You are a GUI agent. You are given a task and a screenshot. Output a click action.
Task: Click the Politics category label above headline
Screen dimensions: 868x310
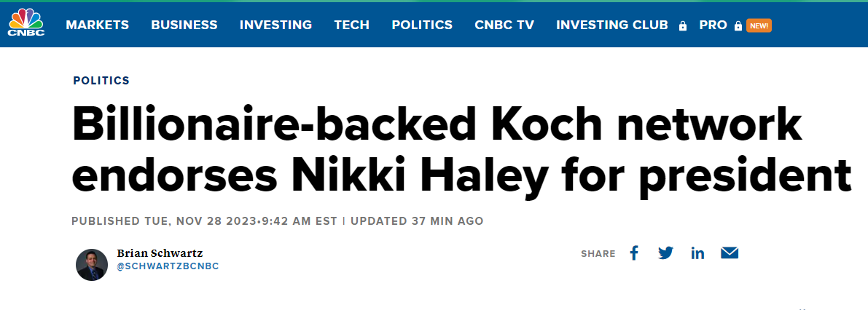click(x=101, y=81)
